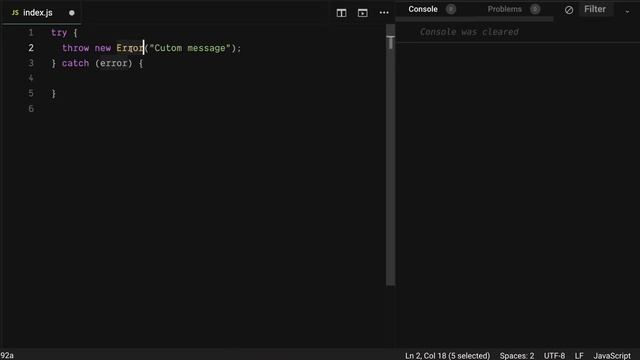Focus the Filter input field
The image size is (640, 360).
[x=597, y=9]
